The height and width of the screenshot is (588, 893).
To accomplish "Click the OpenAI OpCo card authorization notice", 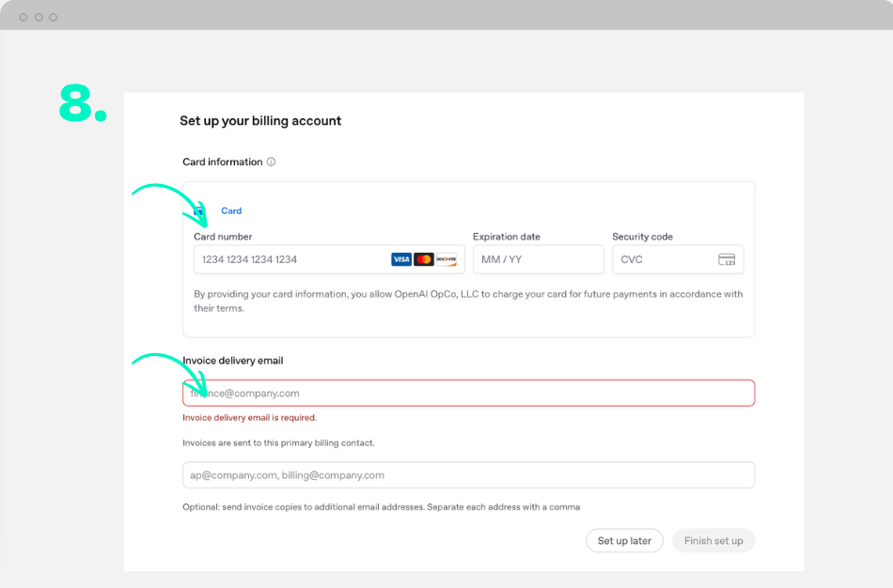I will point(468,302).
